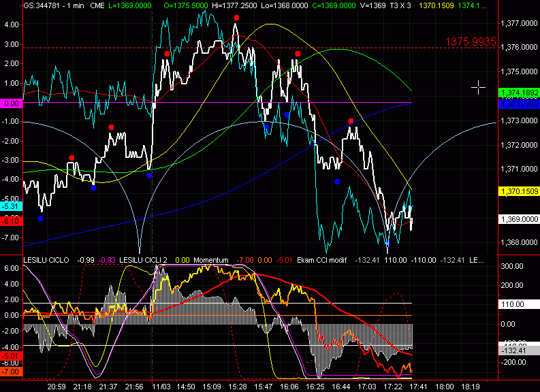The image size is (540, 392).
Task: Click the 18:19 time axis label
Action: 471,387
